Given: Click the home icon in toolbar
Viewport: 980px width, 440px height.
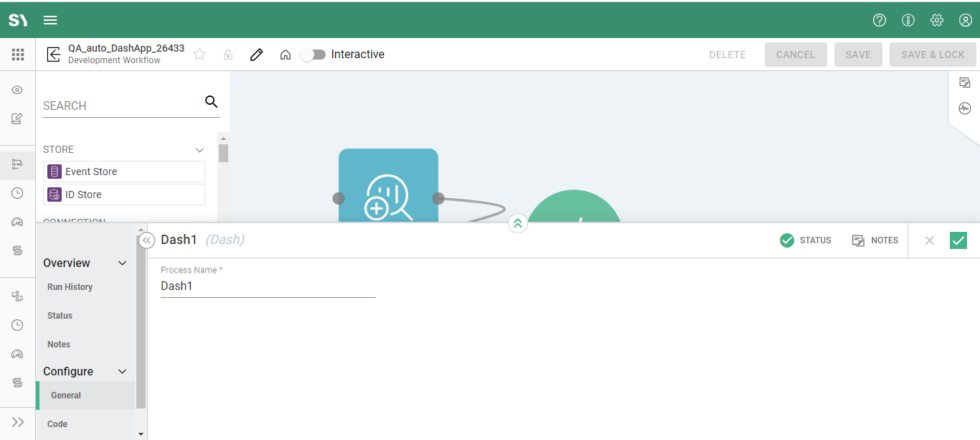Looking at the screenshot, I should (286, 55).
